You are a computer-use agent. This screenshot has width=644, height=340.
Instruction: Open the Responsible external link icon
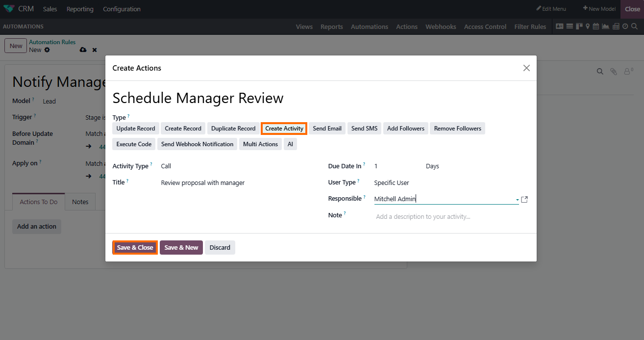(x=524, y=199)
